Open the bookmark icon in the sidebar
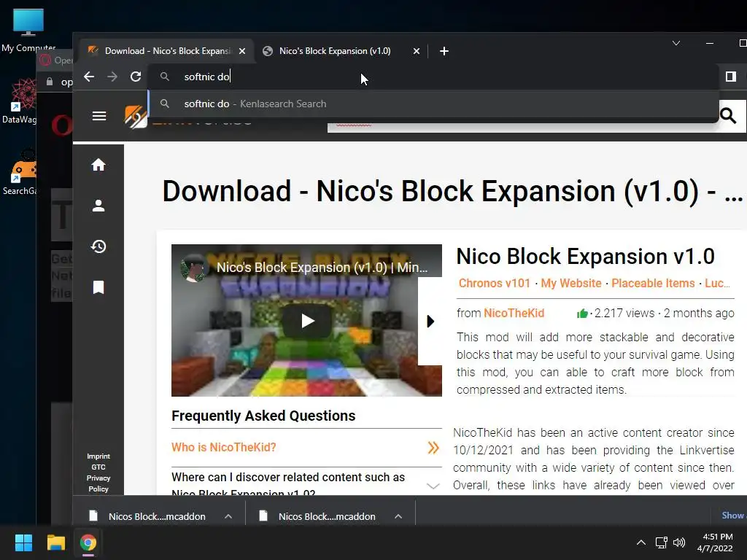 (98, 287)
